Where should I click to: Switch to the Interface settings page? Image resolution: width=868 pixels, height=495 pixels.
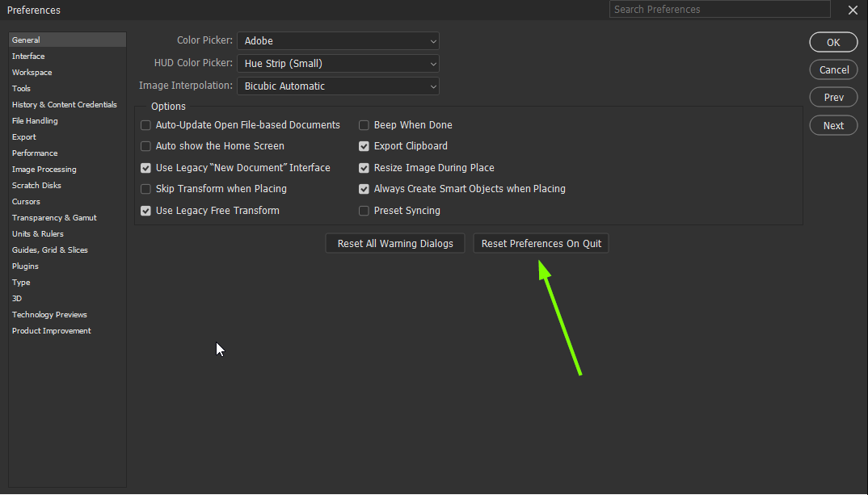(27, 56)
